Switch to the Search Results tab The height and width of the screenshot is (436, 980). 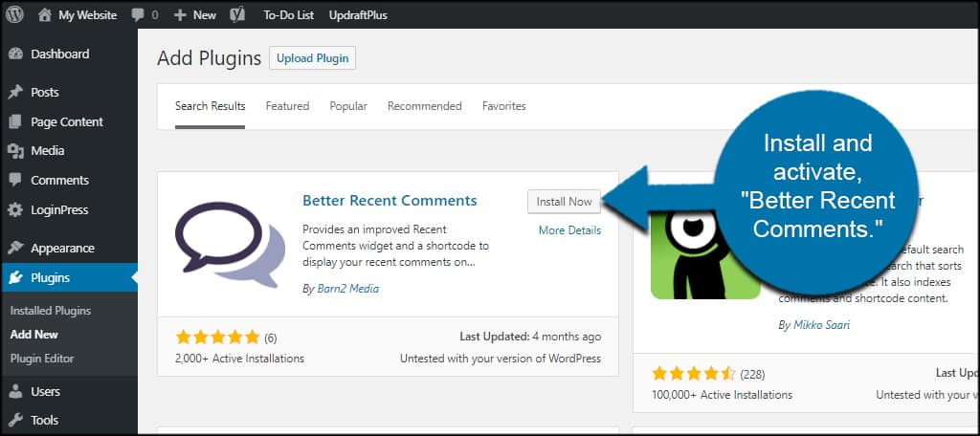[x=210, y=106]
